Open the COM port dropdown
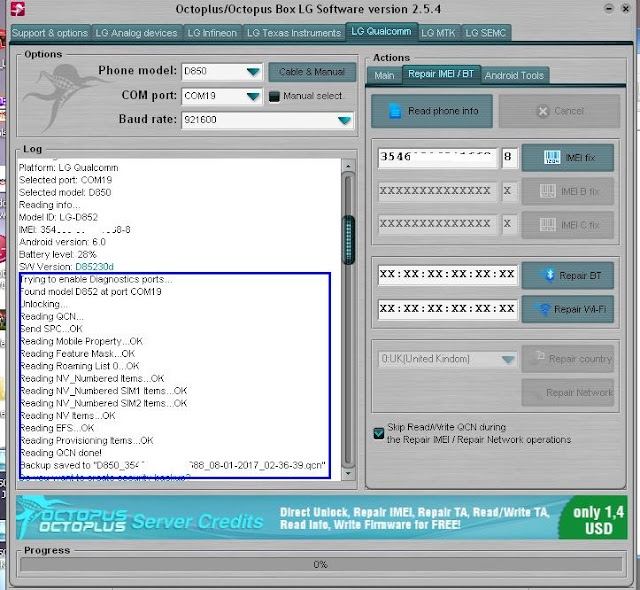 (x=253, y=96)
